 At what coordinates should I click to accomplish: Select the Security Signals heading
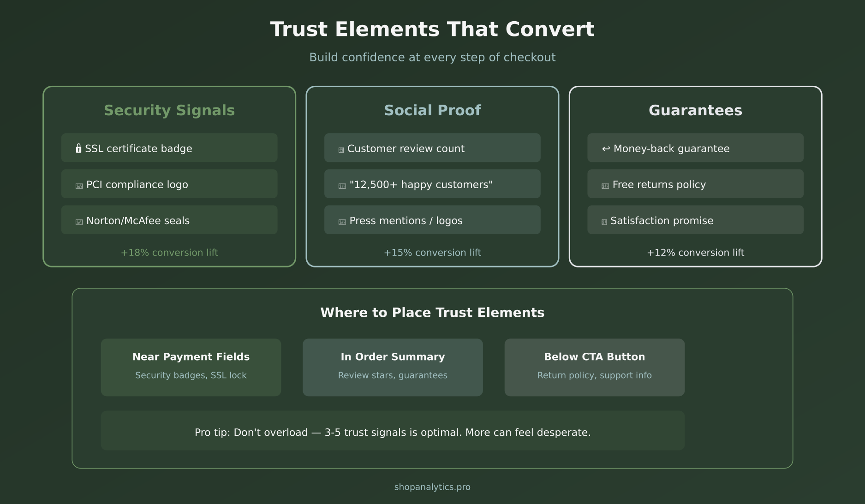169,110
